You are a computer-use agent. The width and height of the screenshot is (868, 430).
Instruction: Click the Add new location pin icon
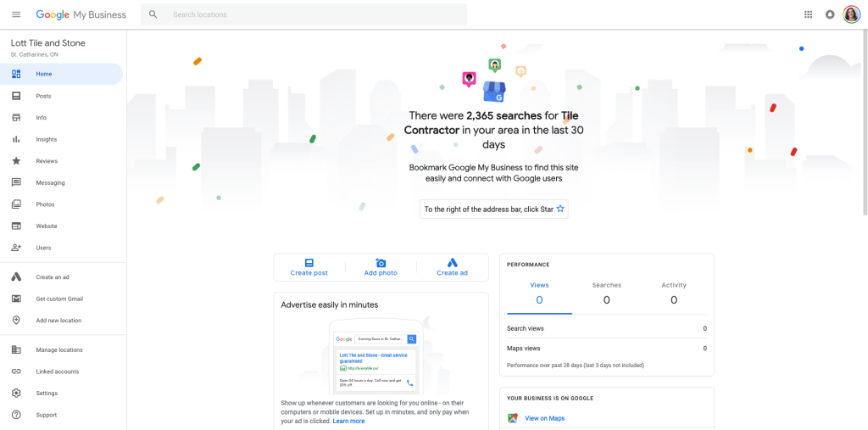pos(16,321)
